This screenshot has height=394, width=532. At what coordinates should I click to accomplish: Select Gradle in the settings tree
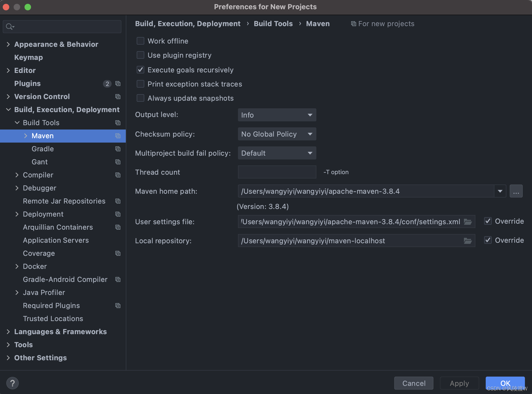(43, 149)
